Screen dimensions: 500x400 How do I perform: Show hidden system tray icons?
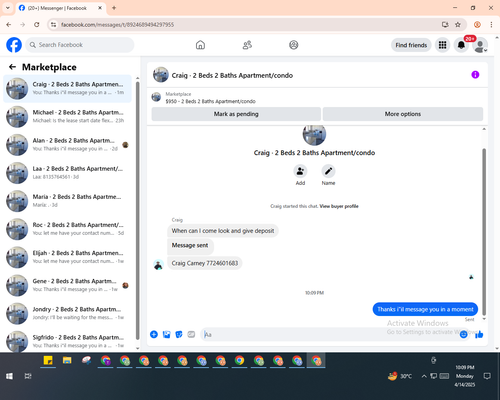pyautogui.click(x=424, y=376)
